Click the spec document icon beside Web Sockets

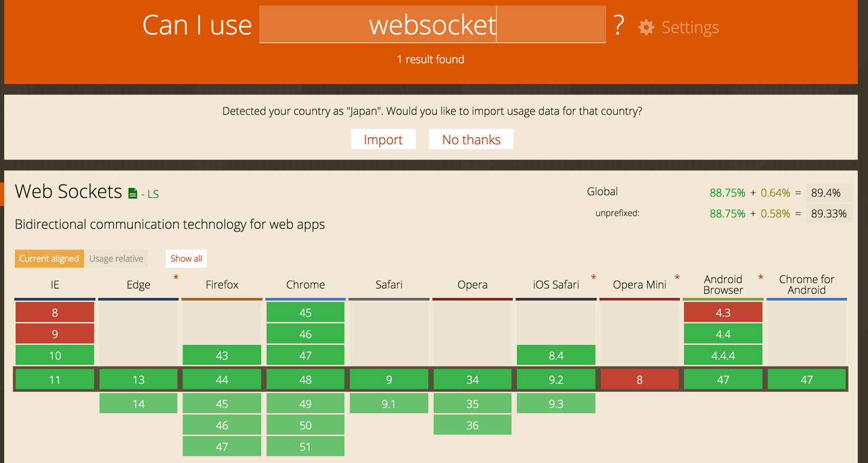click(133, 194)
